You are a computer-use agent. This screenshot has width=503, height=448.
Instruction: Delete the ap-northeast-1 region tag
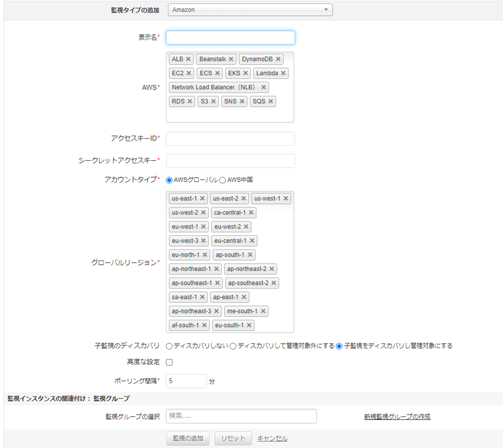(217, 269)
